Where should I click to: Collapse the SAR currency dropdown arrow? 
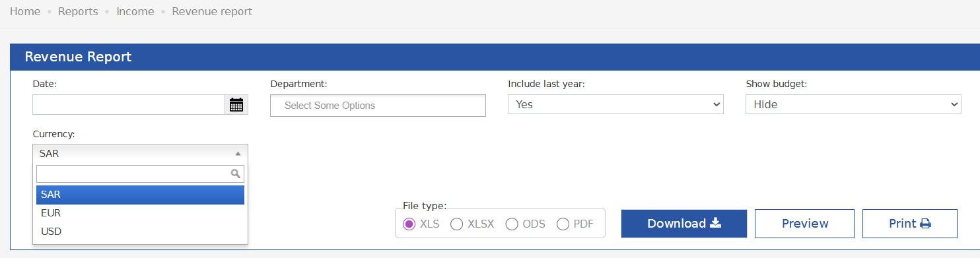click(238, 153)
